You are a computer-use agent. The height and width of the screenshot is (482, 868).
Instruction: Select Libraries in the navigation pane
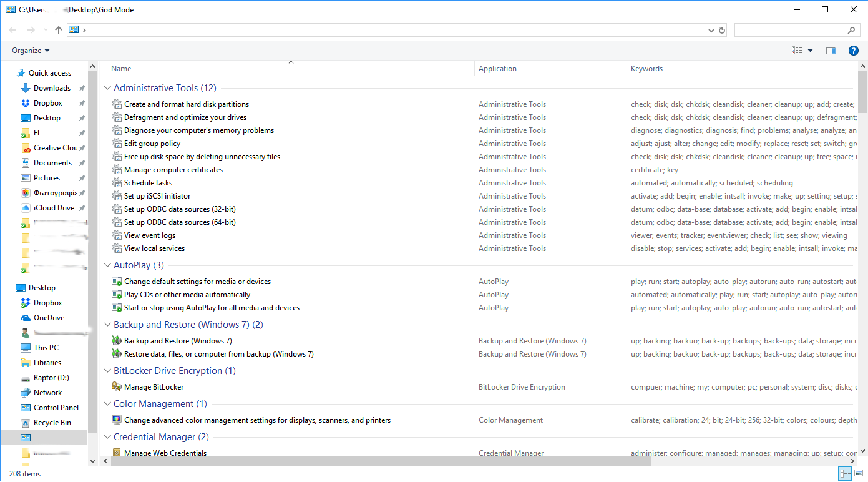[x=47, y=363]
